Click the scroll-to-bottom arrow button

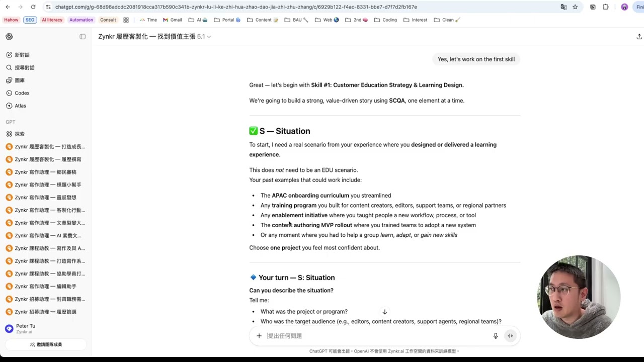pos(384,312)
